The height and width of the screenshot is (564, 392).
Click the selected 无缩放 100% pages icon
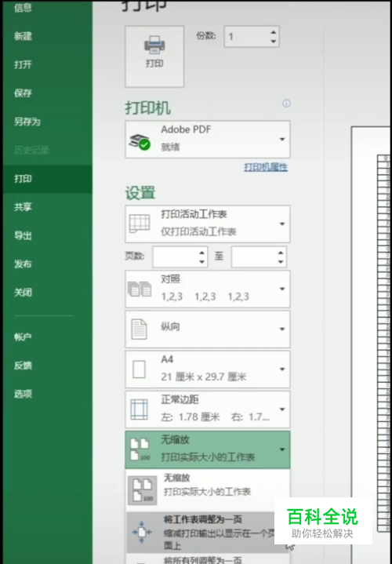pos(140,449)
